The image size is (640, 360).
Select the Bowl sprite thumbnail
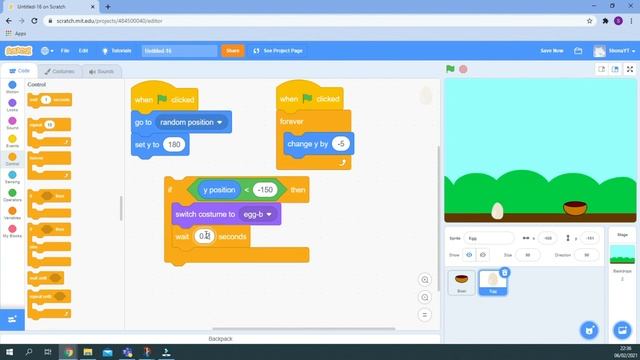[462, 282]
